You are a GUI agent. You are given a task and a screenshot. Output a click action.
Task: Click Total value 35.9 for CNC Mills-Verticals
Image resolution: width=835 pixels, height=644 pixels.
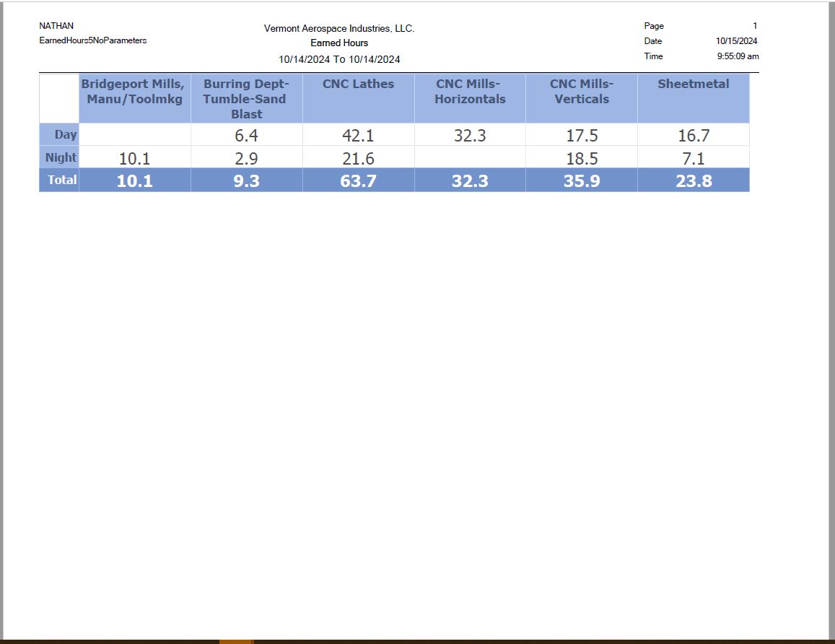(x=582, y=180)
